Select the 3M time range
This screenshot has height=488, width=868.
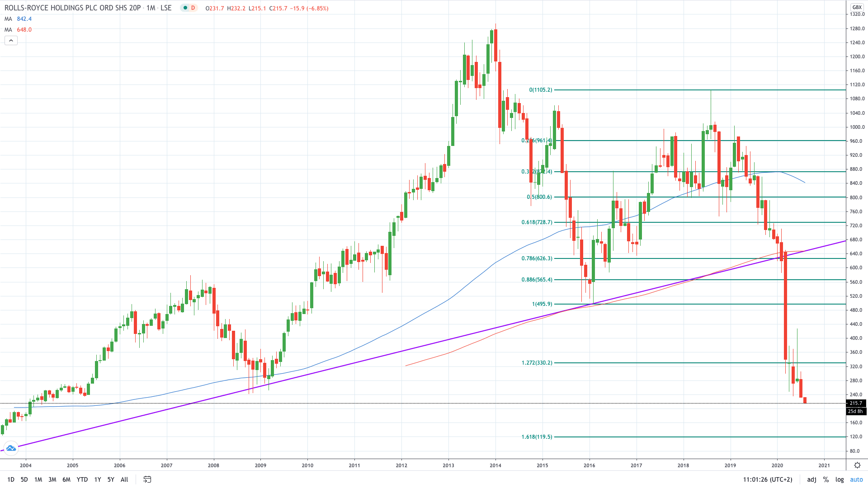[x=52, y=479]
